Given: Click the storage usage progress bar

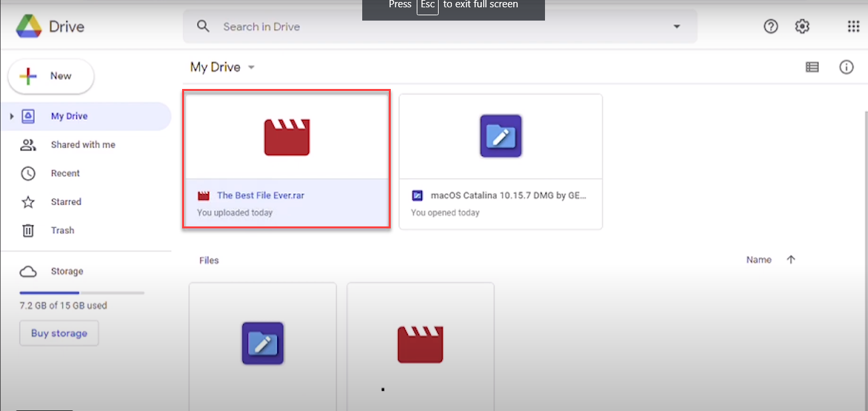Looking at the screenshot, I should click(x=82, y=293).
